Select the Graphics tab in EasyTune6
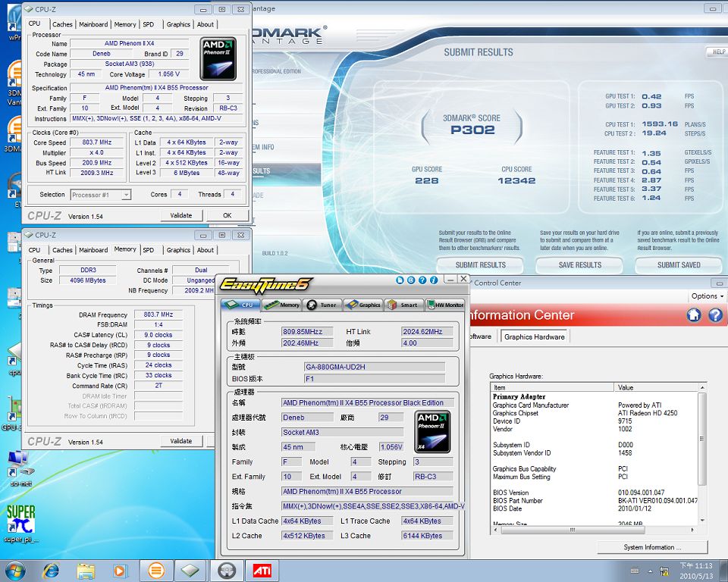 point(363,305)
